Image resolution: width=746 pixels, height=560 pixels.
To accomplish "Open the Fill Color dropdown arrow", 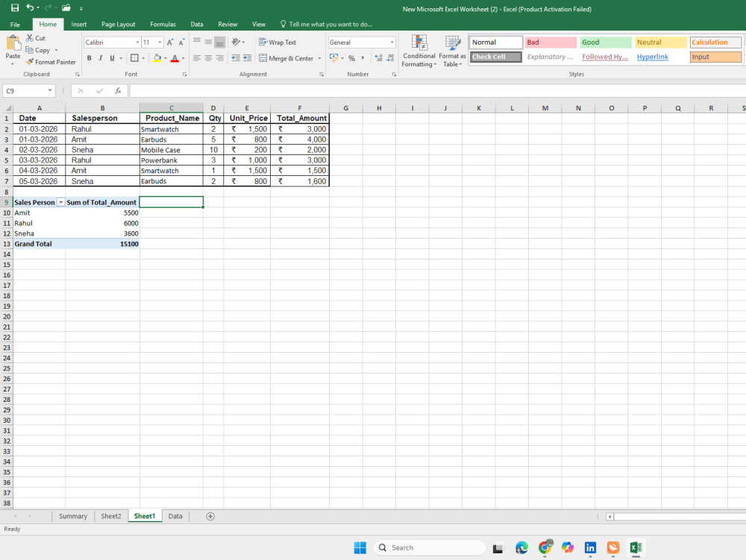I will coord(166,58).
